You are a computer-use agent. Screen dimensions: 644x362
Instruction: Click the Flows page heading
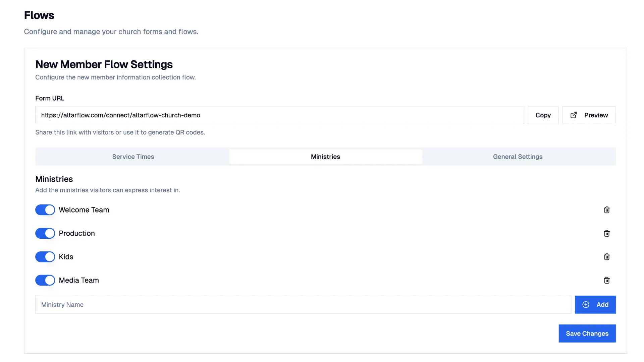[x=39, y=15]
